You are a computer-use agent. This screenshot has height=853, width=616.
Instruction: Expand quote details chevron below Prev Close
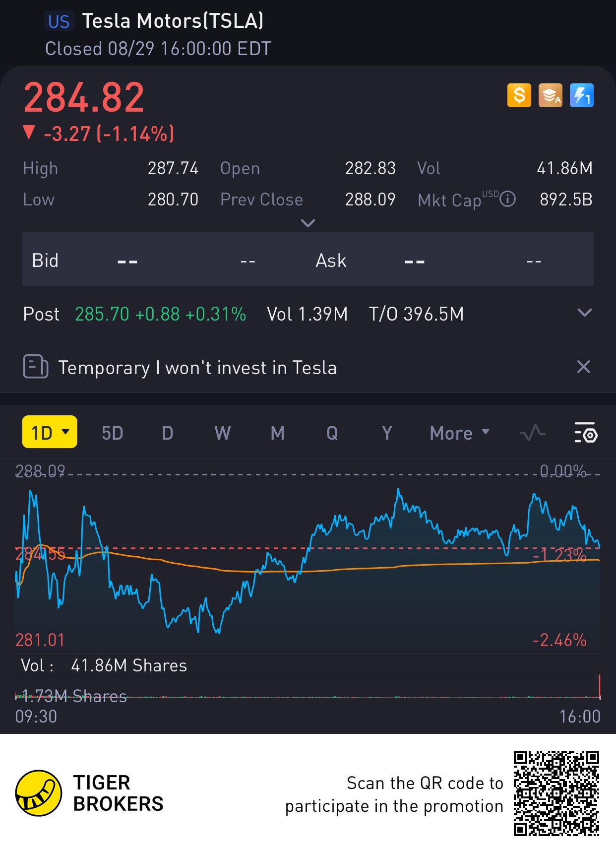click(308, 223)
